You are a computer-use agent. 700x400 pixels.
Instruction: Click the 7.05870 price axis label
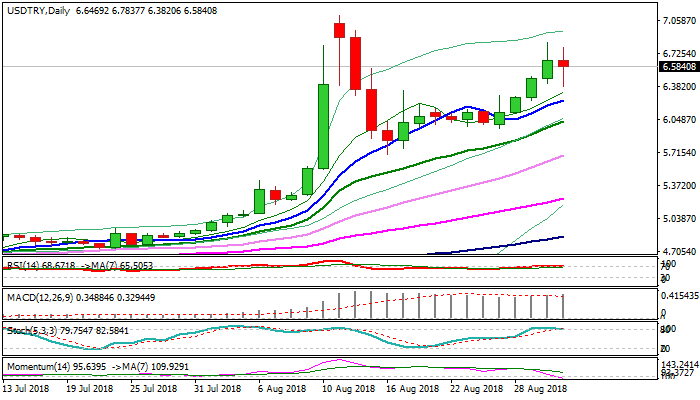click(678, 21)
